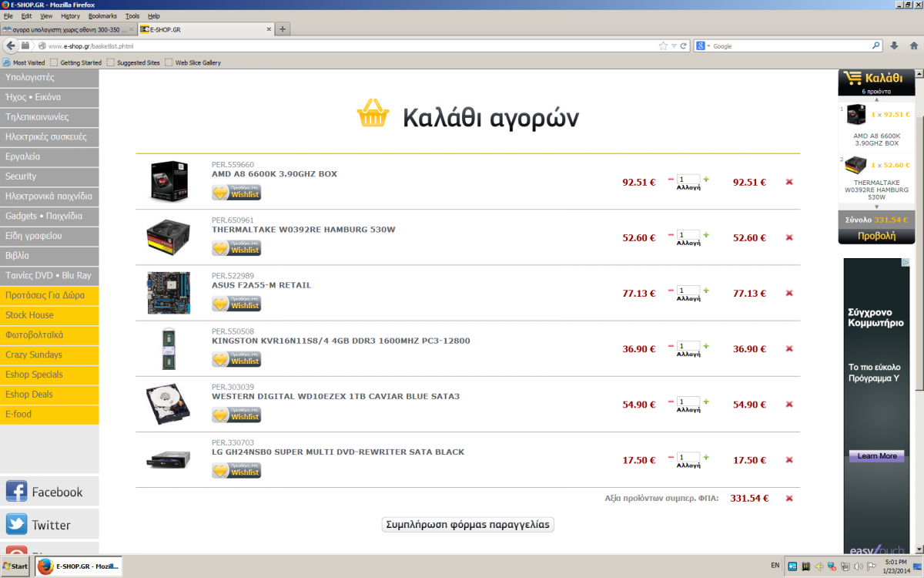The width and height of the screenshot is (924, 578).
Task: Open Bookmarks menu
Action: point(102,15)
